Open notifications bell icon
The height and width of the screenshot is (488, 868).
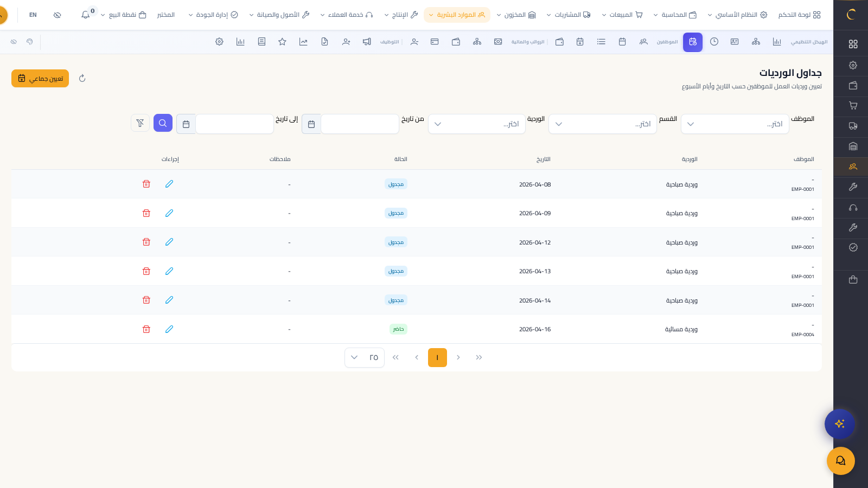[86, 15]
